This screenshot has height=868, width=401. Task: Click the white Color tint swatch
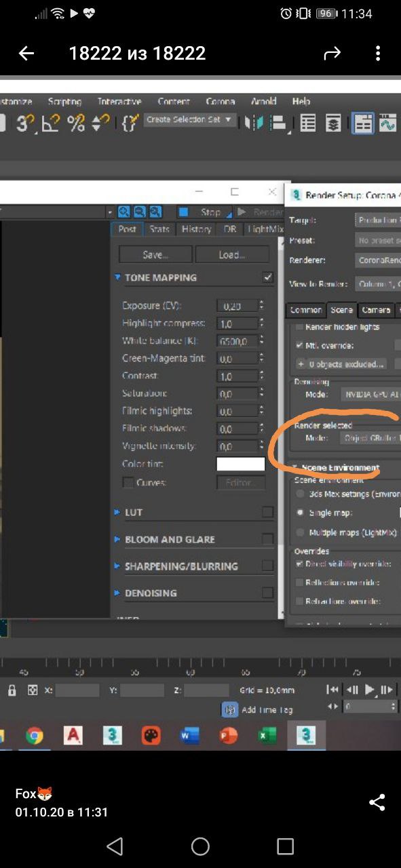pos(240,464)
